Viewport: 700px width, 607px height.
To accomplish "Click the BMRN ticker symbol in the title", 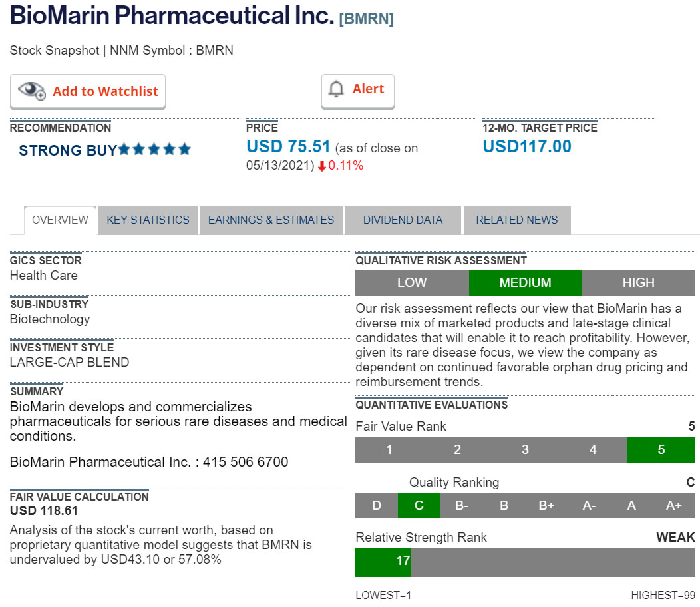I will (x=366, y=19).
